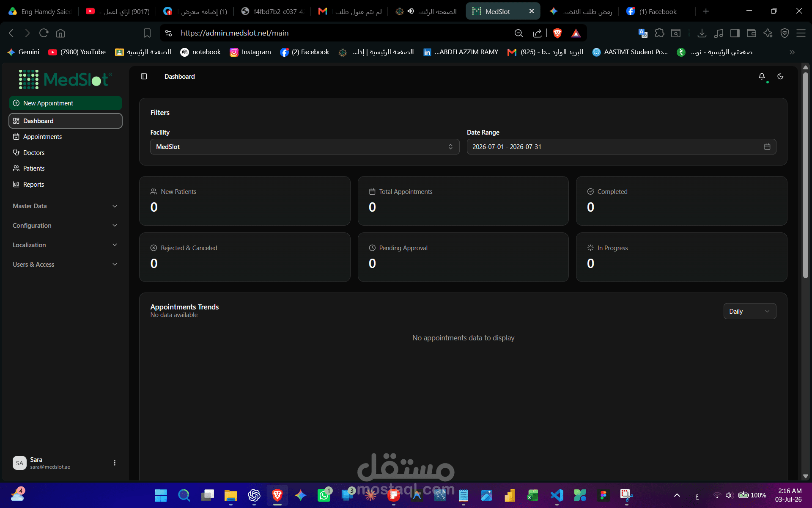Viewport: 812px width, 508px height.
Task: Open the Facility MedSlot dropdown
Action: tap(304, 146)
